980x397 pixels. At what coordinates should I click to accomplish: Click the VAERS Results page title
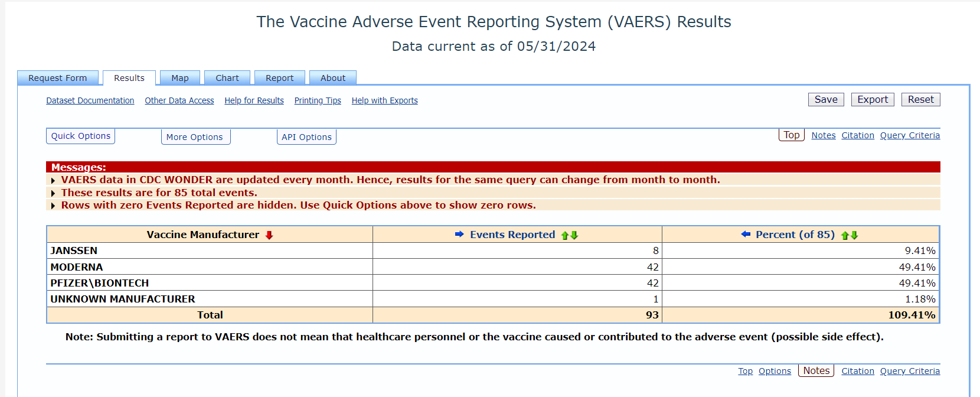point(494,22)
